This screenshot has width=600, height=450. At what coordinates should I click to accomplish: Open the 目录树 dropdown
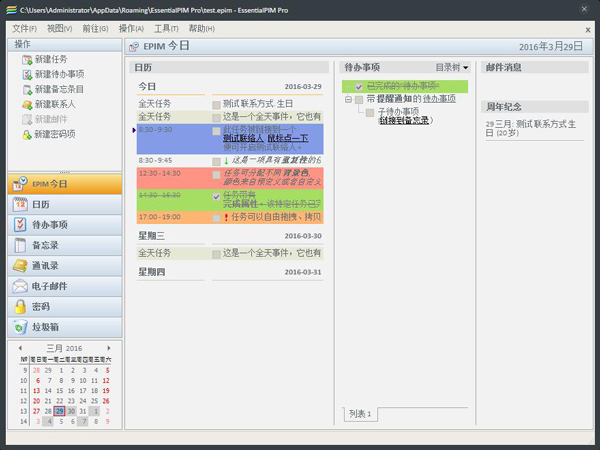(452, 67)
